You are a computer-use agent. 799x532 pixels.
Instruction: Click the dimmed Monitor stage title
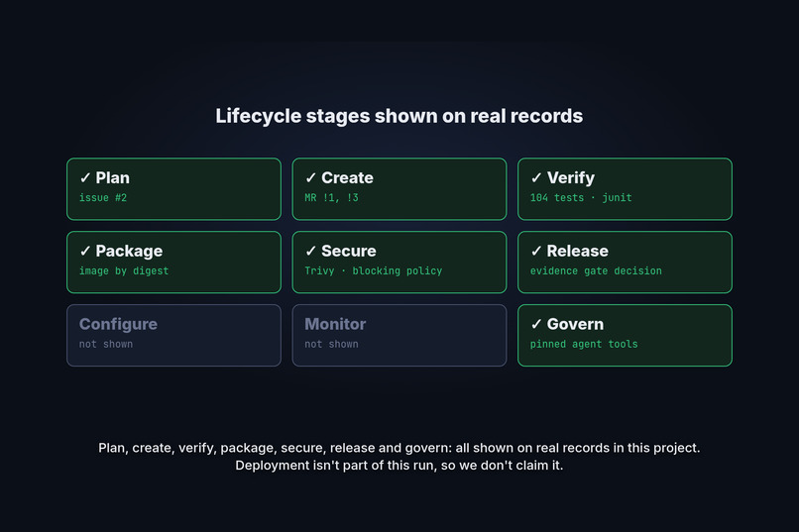[x=335, y=324]
